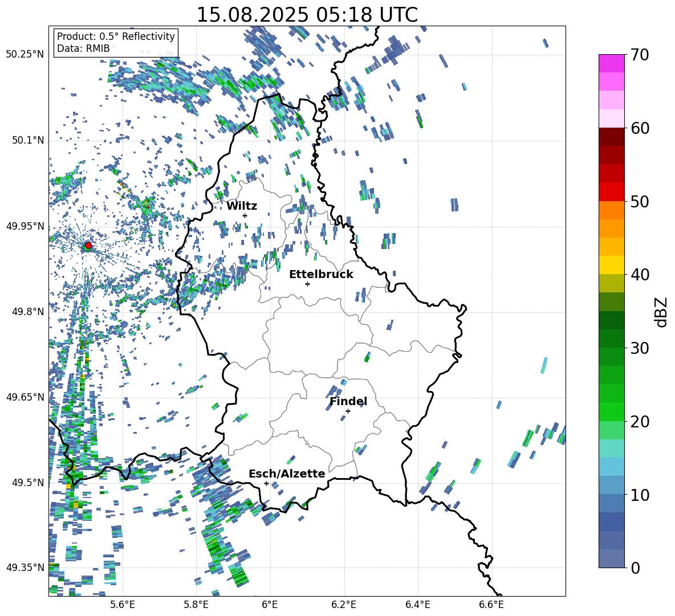Click the 49.5°N latitude label
Viewport: 675px width, 616px height.
[27, 483]
